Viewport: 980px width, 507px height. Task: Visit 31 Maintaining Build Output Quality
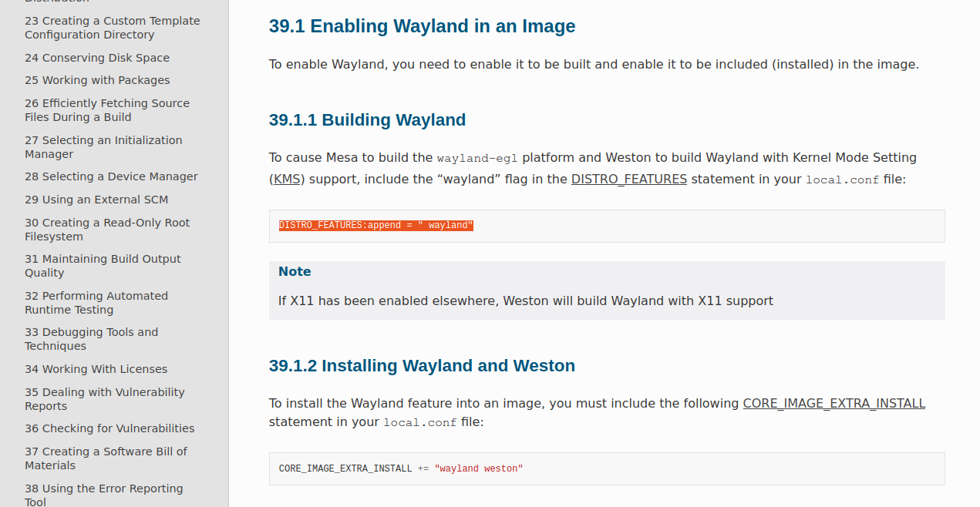point(103,266)
